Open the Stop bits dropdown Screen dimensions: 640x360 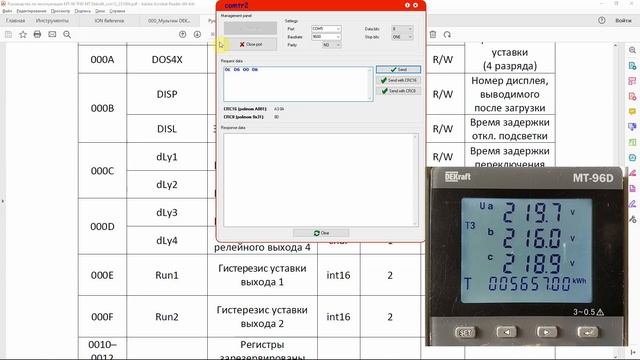(402, 37)
